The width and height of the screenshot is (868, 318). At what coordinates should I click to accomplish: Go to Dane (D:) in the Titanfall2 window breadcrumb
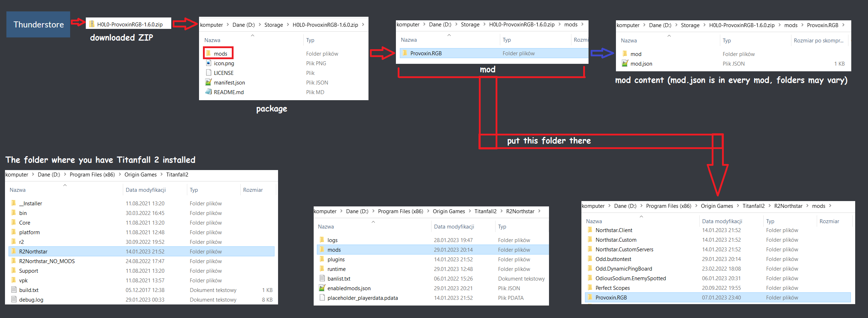pyautogui.click(x=49, y=174)
